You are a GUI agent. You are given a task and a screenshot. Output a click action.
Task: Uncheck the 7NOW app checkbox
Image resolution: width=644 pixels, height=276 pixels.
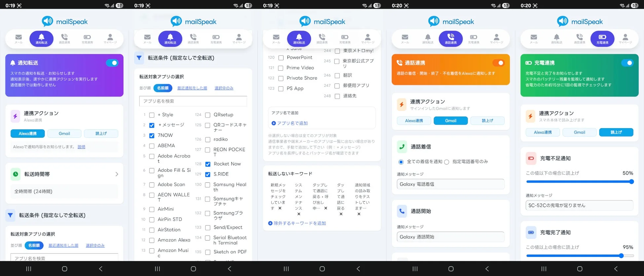coord(152,136)
